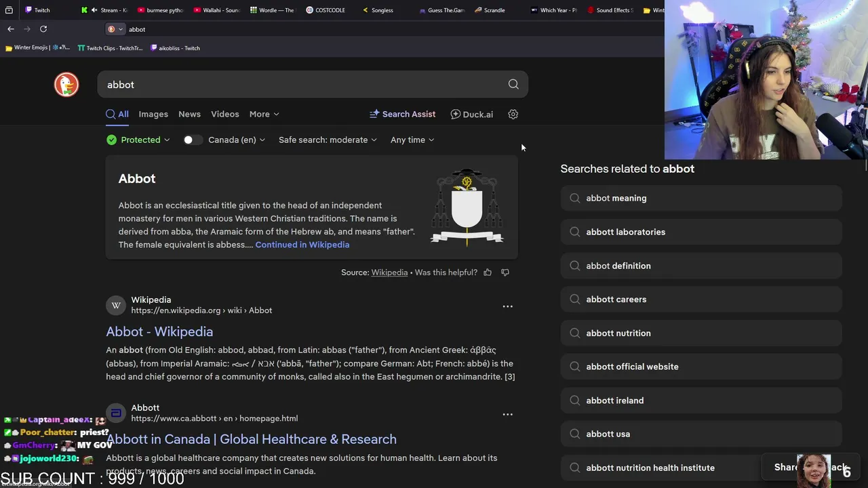Switch to Wordle browser tab
The height and width of the screenshot is (488, 868).
coord(273,10)
